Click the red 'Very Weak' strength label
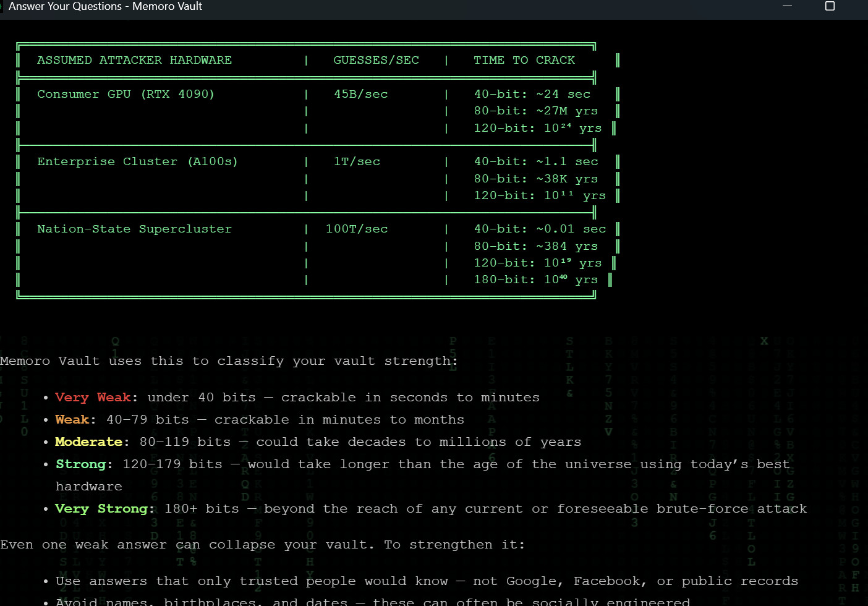This screenshot has width=868, height=606. tap(93, 397)
